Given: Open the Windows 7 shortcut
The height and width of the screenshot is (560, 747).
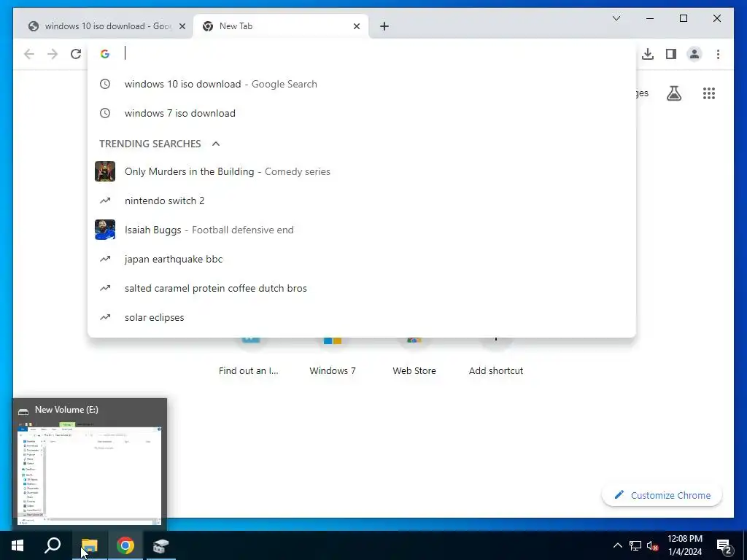Looking at the screenshot, I should tap(333, 357).
